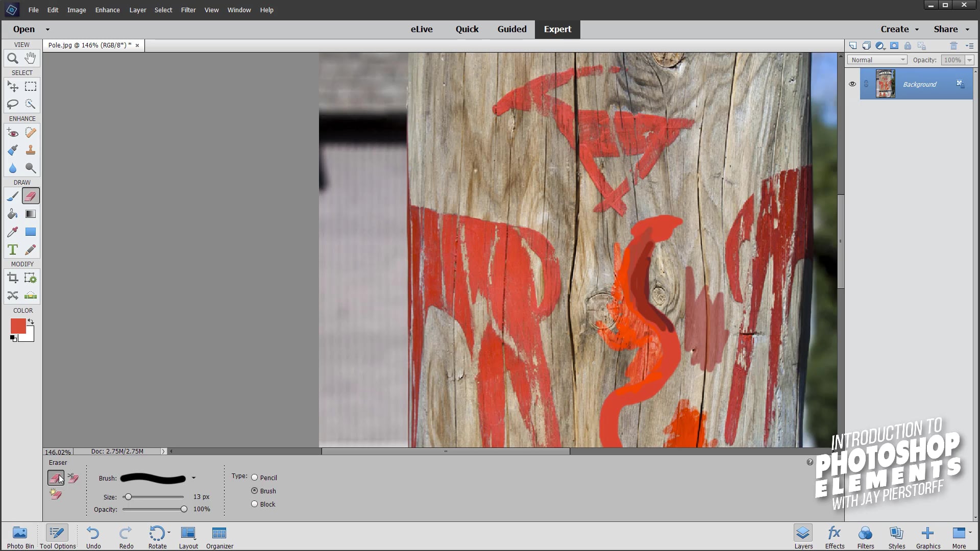Activate the Type tool
Image resolution: width=980 pixels, height=551 pixels.
(x=13, y=250)
